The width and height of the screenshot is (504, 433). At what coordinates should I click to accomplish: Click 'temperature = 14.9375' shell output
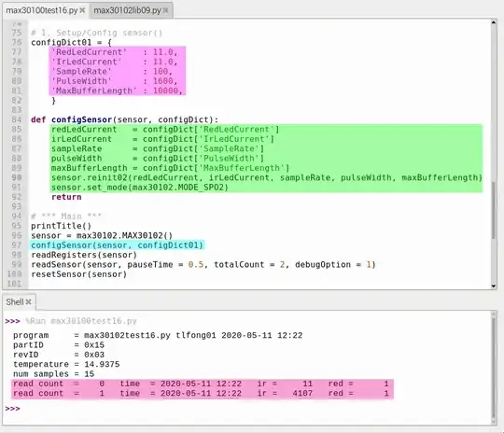66,364
